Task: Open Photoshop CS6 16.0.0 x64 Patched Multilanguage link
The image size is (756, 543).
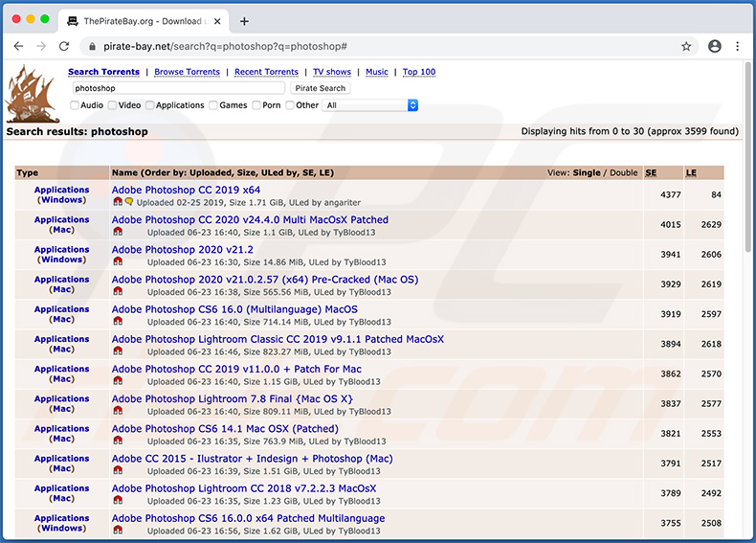Action: pos(248,518)
